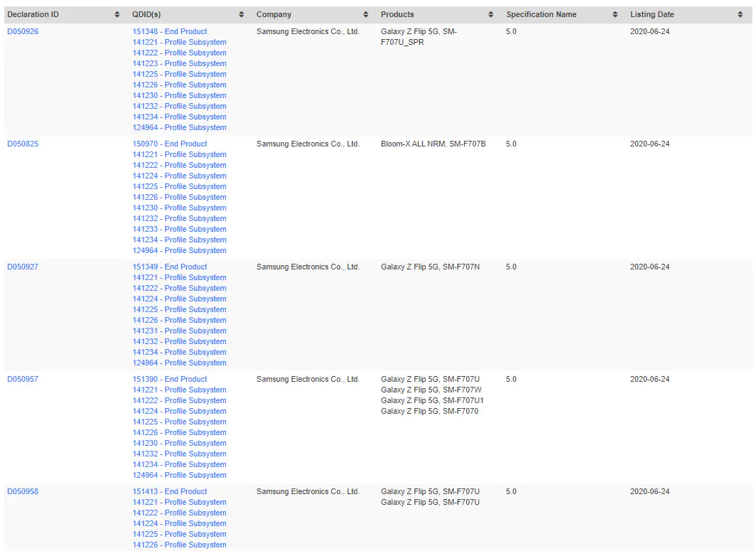Open 151413 - End Product link
The image size is (756, 551).
coord(170,492)
